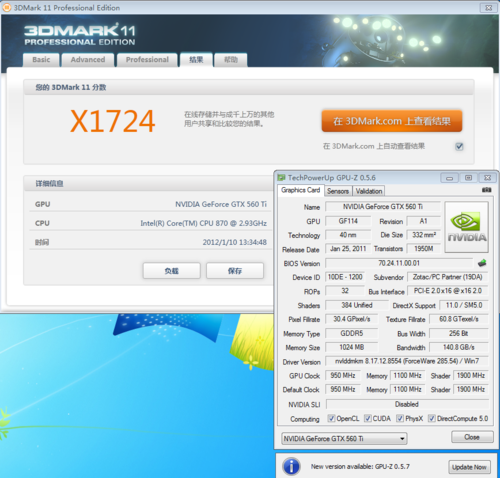
Task: Open the 帮助 help tab
Action: [x=231, y=60]
